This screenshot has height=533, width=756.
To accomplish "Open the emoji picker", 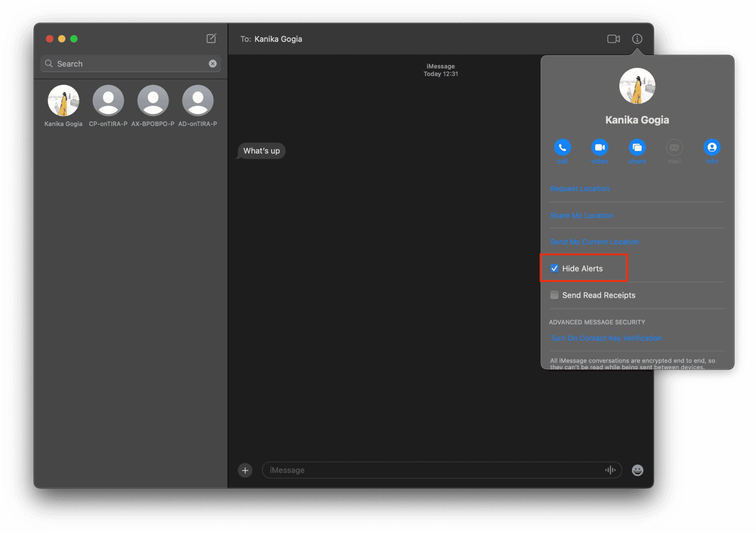I will [638, 470].
